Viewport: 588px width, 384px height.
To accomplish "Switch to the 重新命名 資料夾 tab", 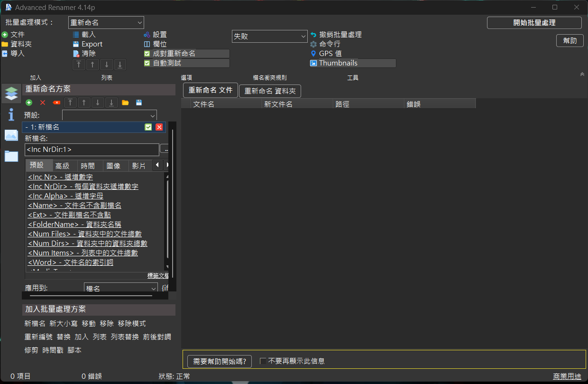I will [270, 91].
